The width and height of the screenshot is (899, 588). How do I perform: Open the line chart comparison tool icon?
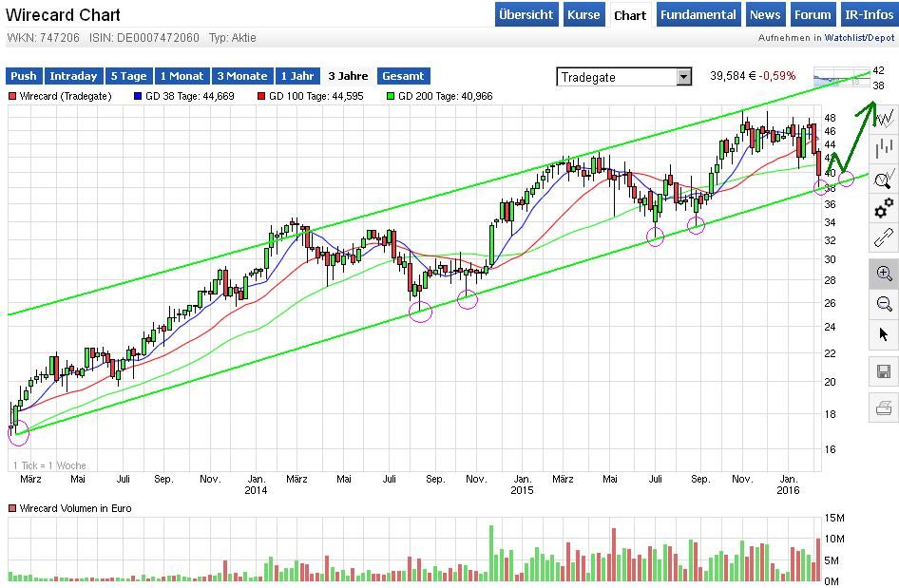884,119
